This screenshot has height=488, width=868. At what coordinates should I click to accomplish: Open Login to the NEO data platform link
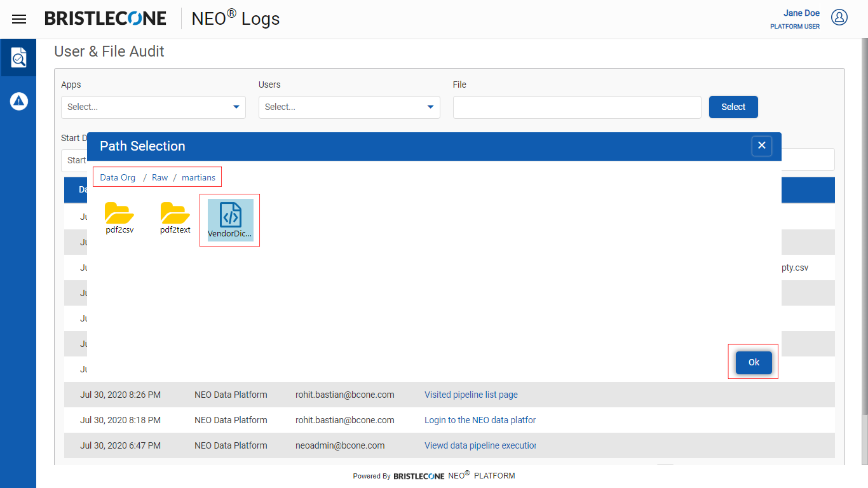[480, 420]
